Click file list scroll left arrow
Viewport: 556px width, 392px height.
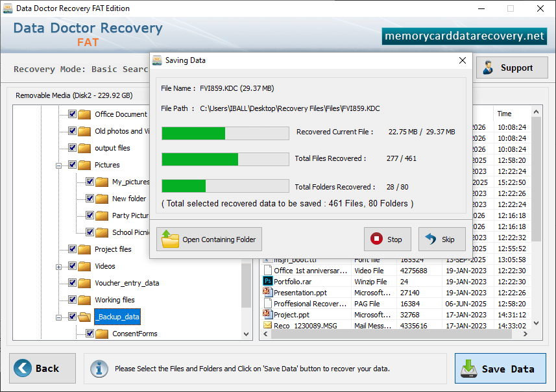click(x=265, y=334)
